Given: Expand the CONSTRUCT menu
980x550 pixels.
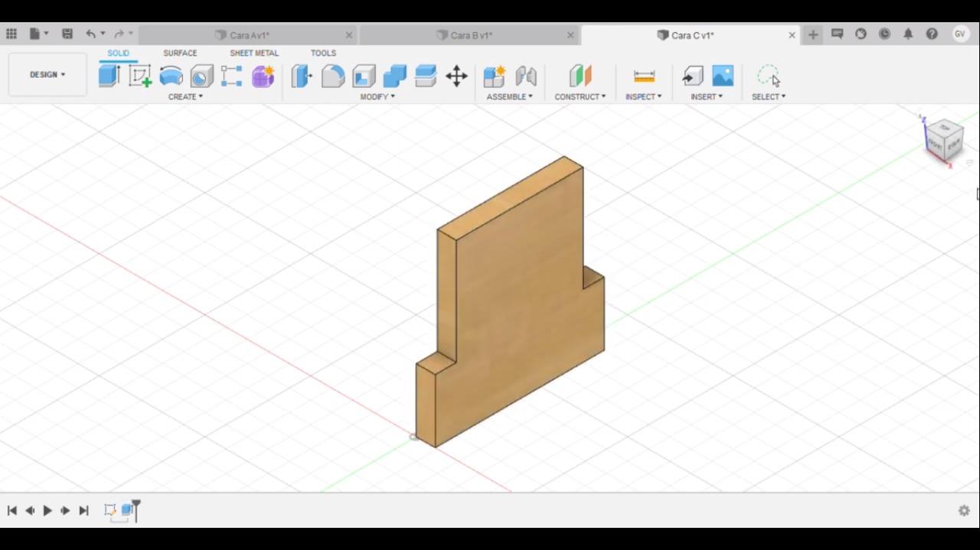Looking at the screenshot, I should click(x=580, y=97).
